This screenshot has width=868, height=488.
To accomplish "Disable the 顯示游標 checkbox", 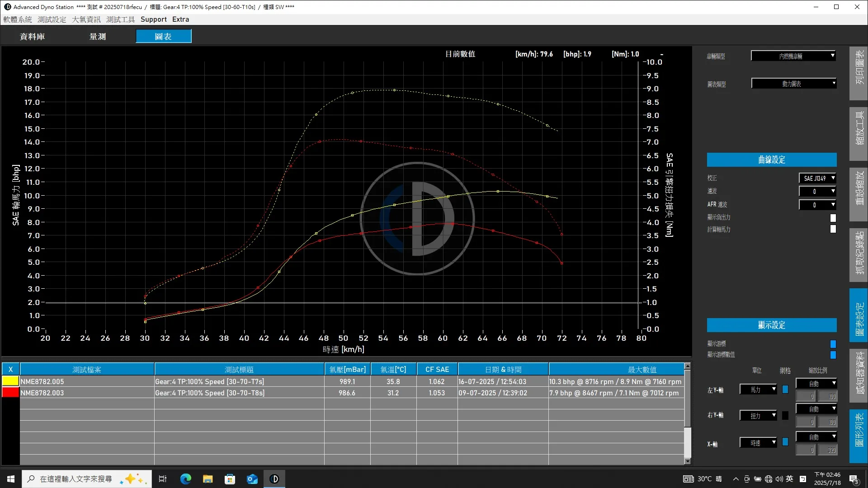I will point(833,344).
